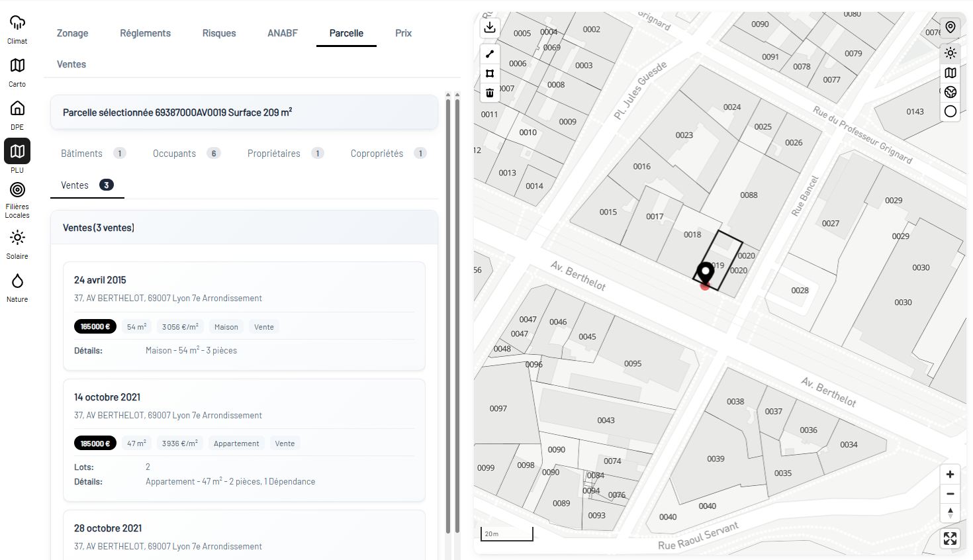Click the 14 octobre 2021 sale date
Screen dimensions: 973x560
[107, 397]
